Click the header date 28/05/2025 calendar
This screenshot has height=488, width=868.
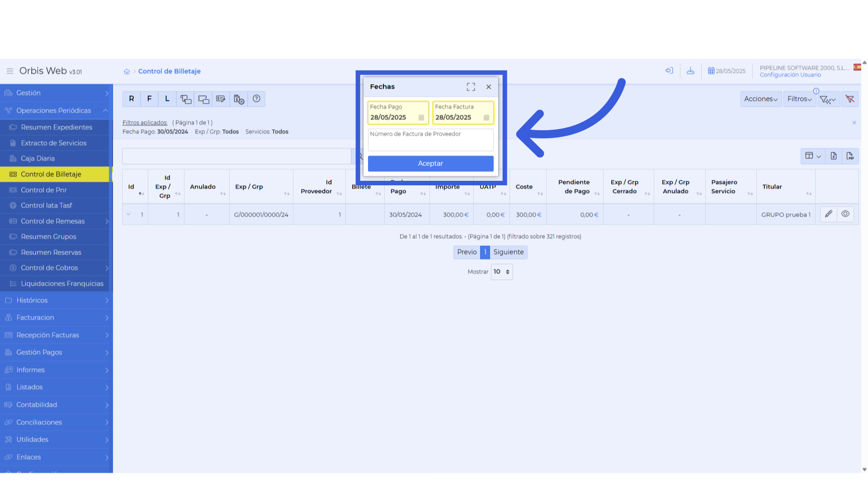tap(726, 71)
